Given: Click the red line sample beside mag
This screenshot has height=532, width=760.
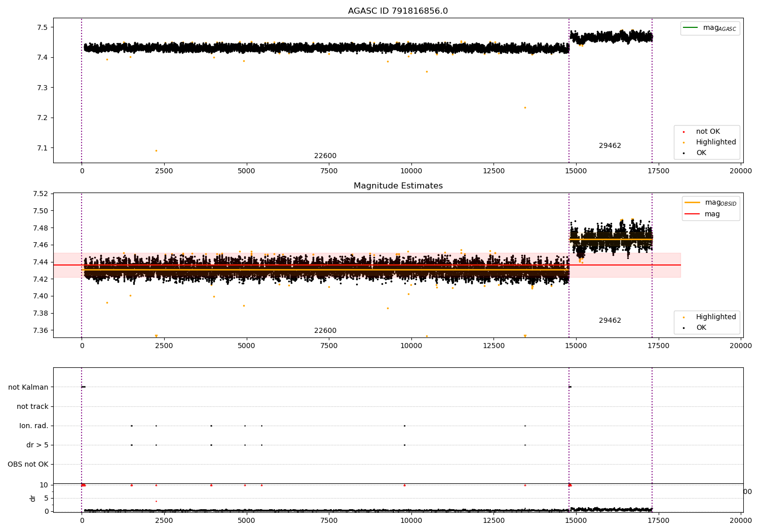Looking at the screenshot, I should [x=693, y=214].
